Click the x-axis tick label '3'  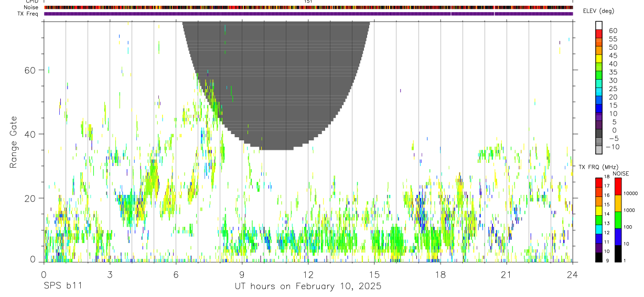pos(110,274)
